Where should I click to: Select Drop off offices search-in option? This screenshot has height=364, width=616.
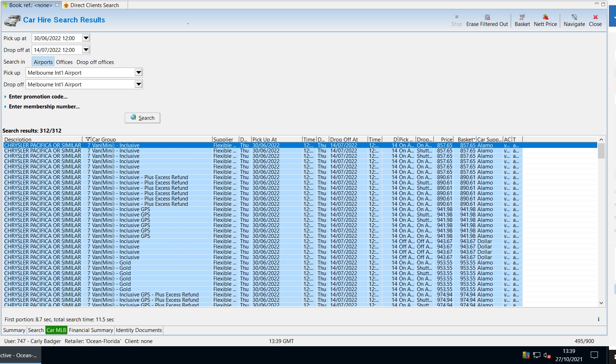95,62
